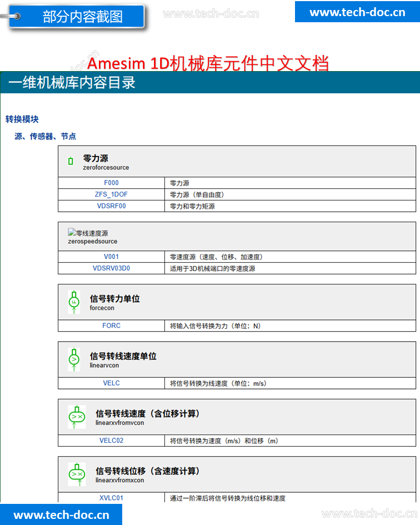Click the forcecon signal-to-force icon
This screenshot has width=420, height=525.
(74, 302)
